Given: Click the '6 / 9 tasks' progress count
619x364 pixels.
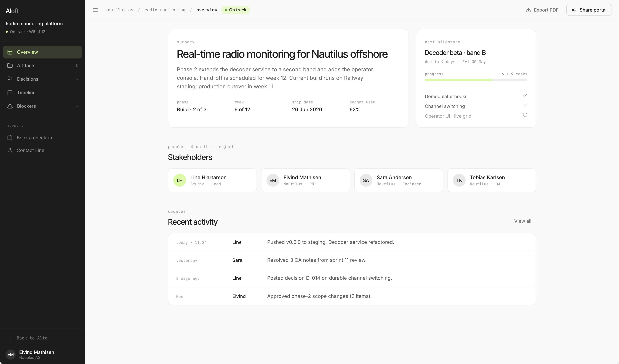Looking at the screenshot, I should click(x=514, y=74).
